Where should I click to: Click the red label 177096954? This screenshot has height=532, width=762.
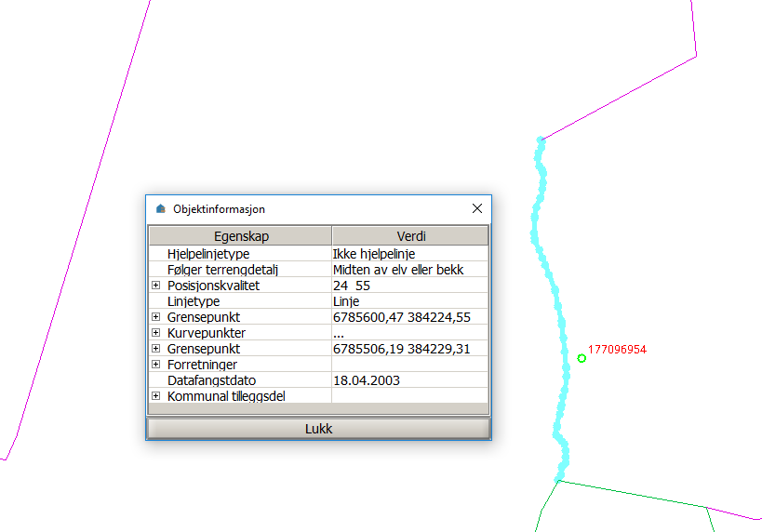point(617,350)
